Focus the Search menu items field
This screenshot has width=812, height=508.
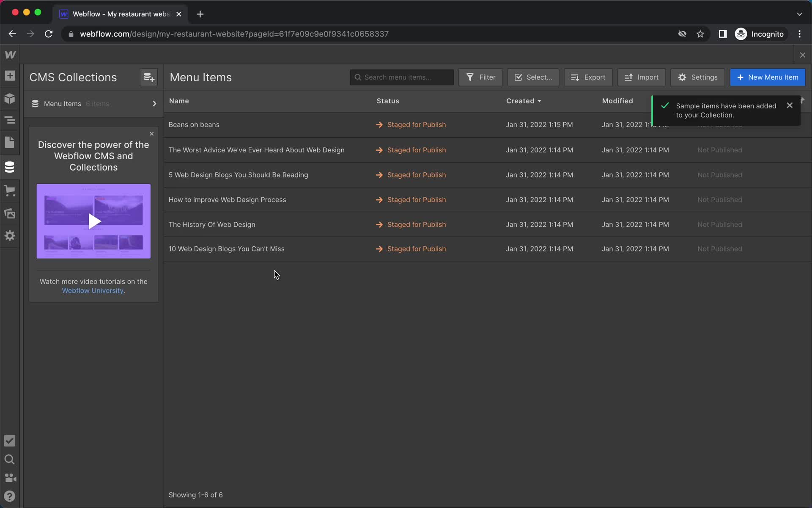click(402, 77)
